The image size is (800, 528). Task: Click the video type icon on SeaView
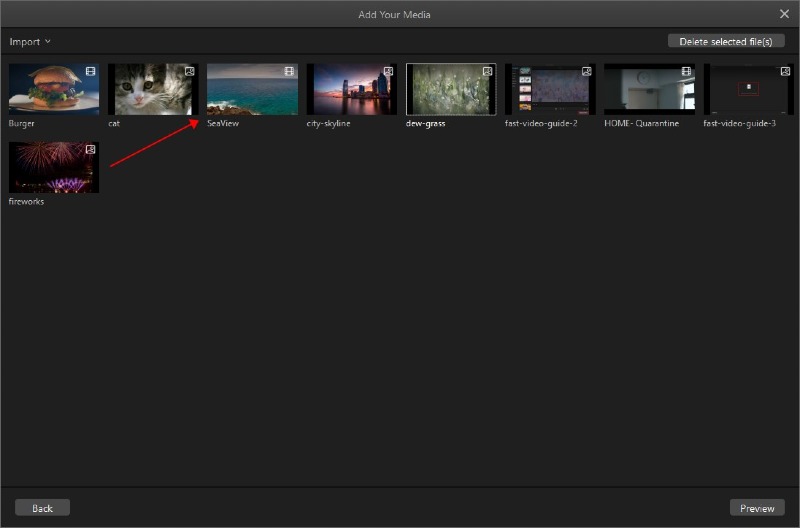289,71
